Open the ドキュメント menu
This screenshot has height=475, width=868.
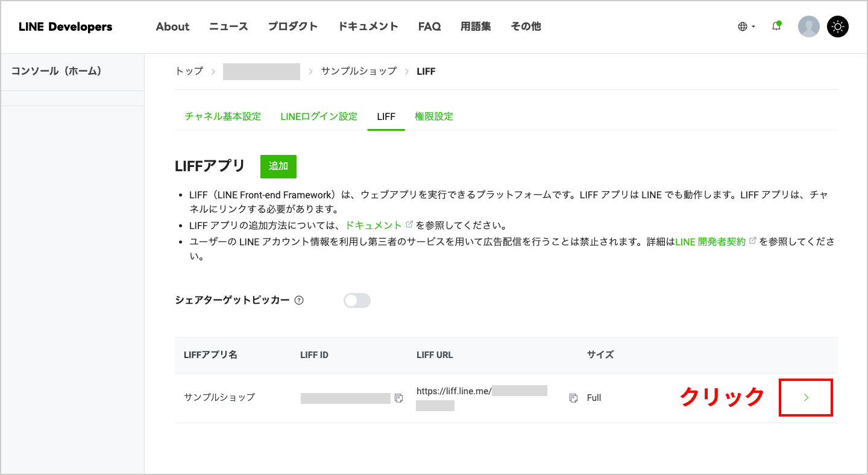click(368, 27)
